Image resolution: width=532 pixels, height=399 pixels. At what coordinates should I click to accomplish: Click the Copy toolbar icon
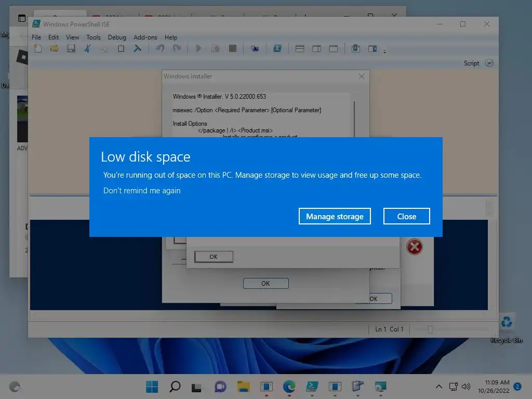(x=104, y=48)
